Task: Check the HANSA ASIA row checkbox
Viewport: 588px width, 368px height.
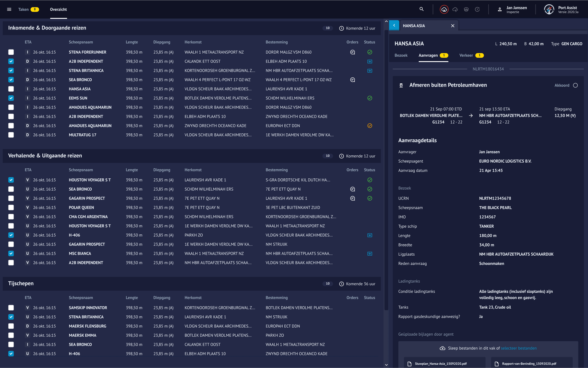Action: pos(11,89)
